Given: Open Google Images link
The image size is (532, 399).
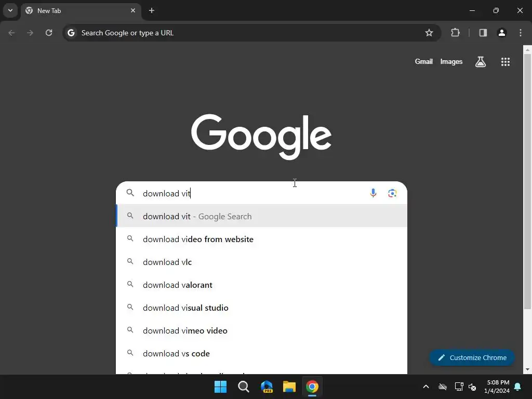Looking at the screenshot, I should (451, 61).
